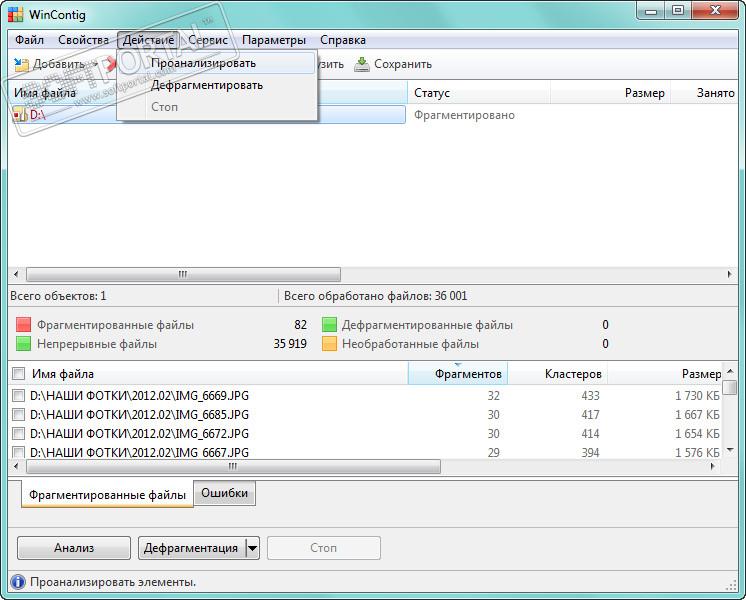Toggle the select-all checkbox beside Имя файла
Viewport: 746px width, 600px height.
click(x=19, y=374)
